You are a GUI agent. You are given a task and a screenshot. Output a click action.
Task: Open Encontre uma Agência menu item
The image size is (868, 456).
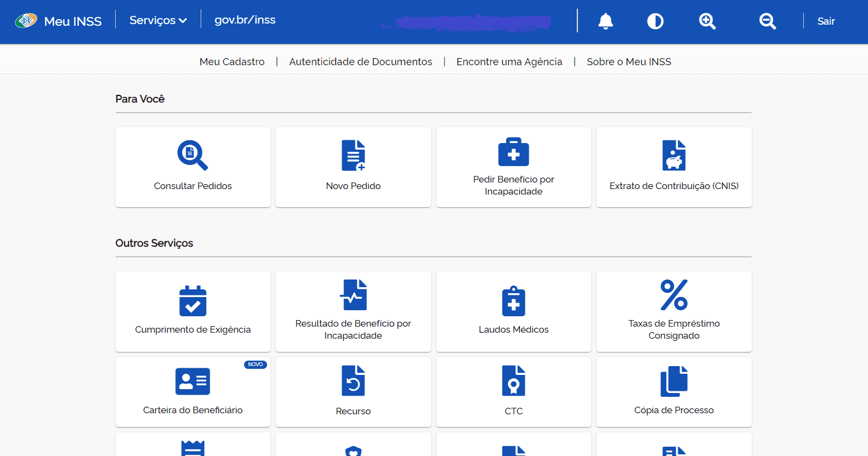tap(509, 62)
